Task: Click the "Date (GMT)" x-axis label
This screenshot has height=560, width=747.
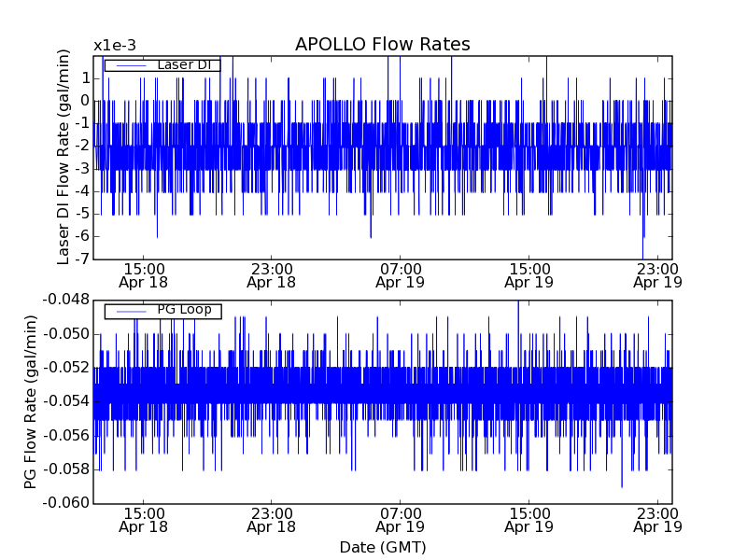Action: pyautogui.click(x=383, y=547)
